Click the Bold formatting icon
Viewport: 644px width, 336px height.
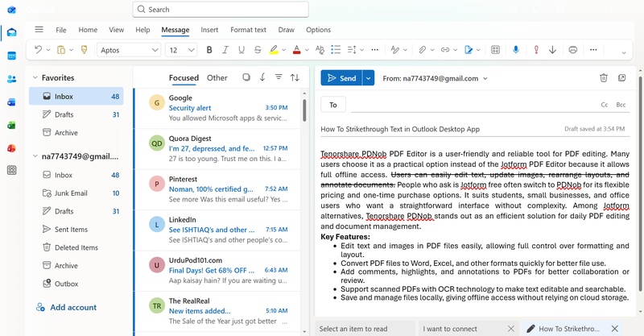point(209,50)
